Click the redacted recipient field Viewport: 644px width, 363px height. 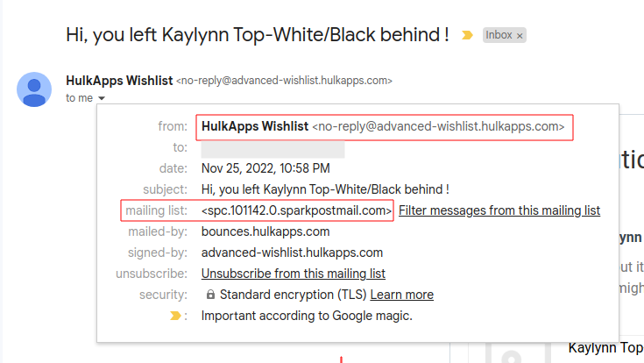pyautogui.click(x=272, y=147)
